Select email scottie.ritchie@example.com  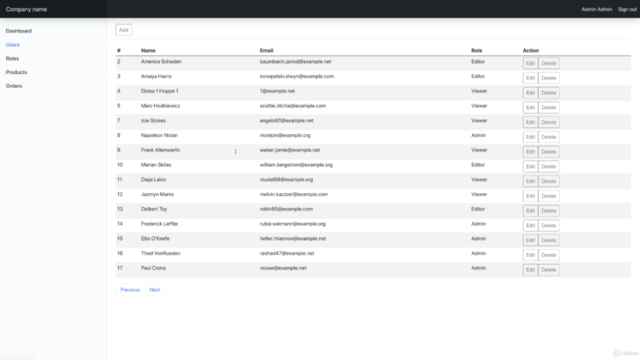pyautogui.click(x=293, y=106)
